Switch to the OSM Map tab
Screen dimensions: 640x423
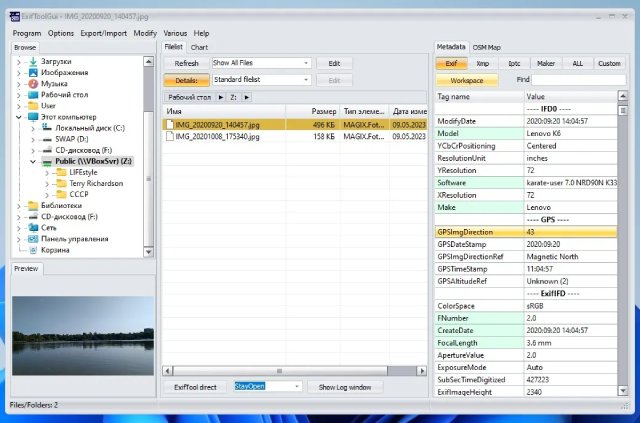(x=487, y=47)
